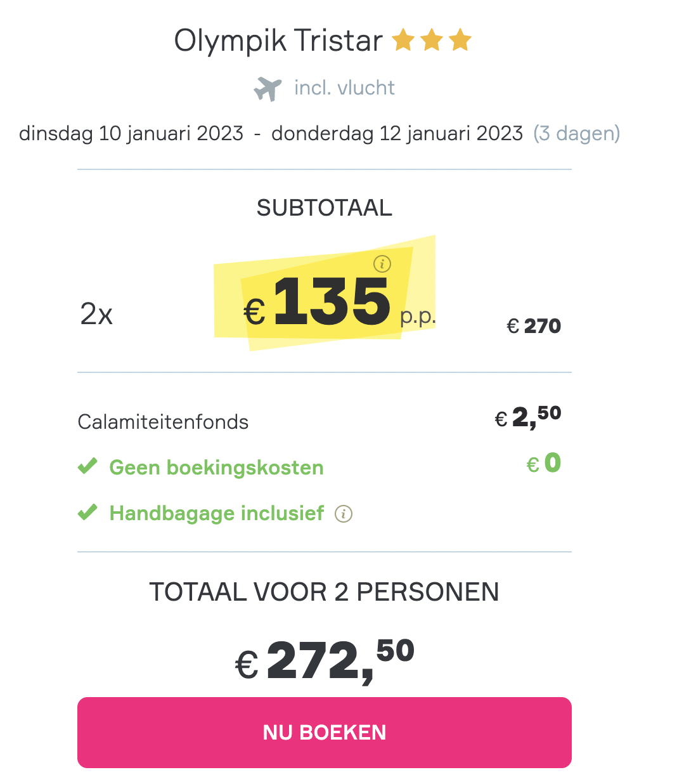Select the Olympik Tristar hotel title

click(278, 41)
